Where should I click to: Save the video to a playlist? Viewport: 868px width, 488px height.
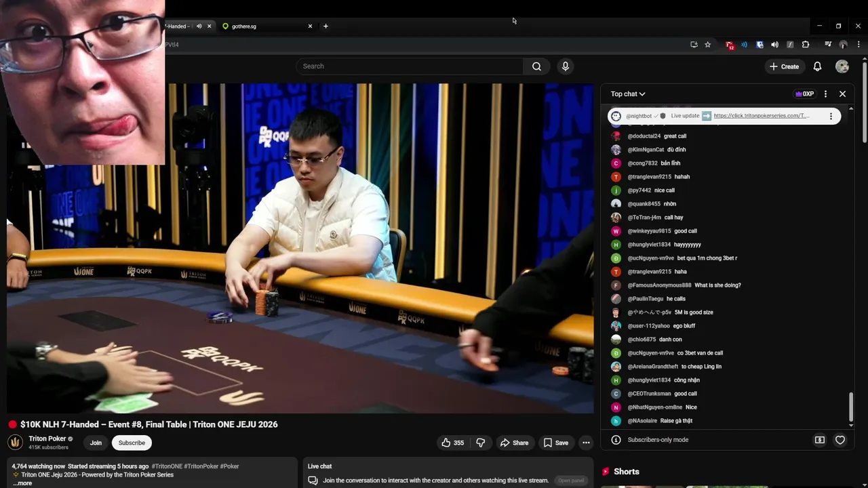(x=555, y=443)
